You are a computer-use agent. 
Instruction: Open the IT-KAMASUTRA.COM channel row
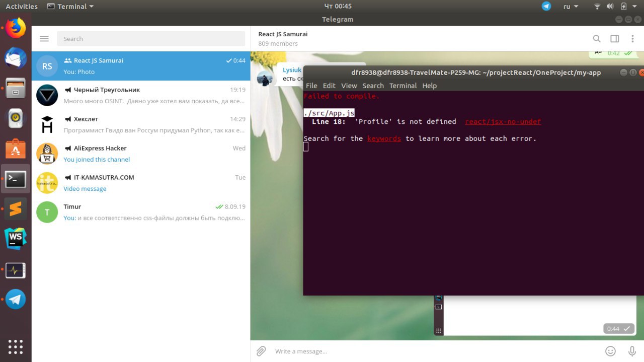click(x=141, y=183)
